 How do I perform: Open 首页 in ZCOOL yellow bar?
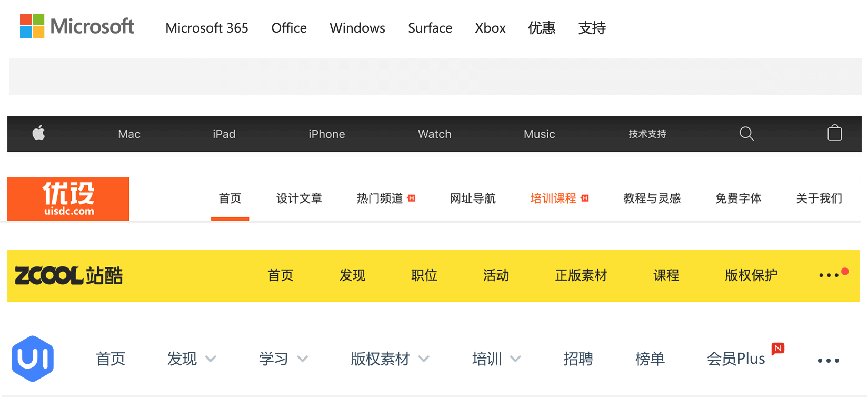[x=281, y=275]
